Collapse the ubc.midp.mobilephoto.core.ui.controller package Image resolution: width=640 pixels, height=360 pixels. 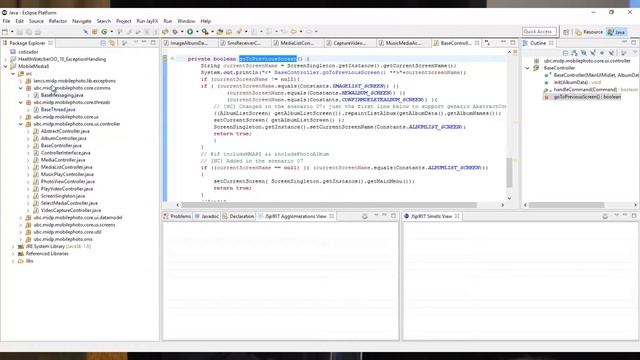point(20,124)
